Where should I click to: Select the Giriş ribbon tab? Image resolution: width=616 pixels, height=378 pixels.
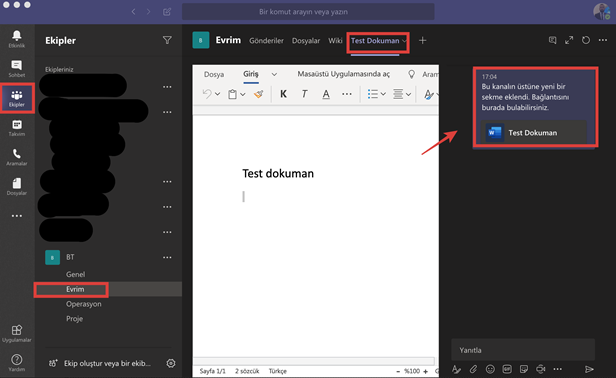pos(251,74)
